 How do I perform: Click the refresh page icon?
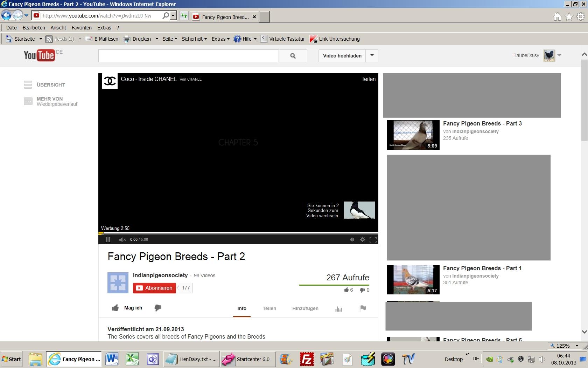pos(184,16)
